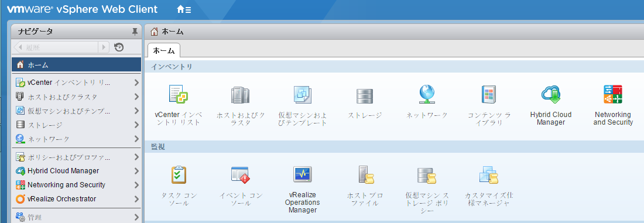Open the タスク コンソール clipboard icon
The image size is (644, 223).
pos(179,174)
